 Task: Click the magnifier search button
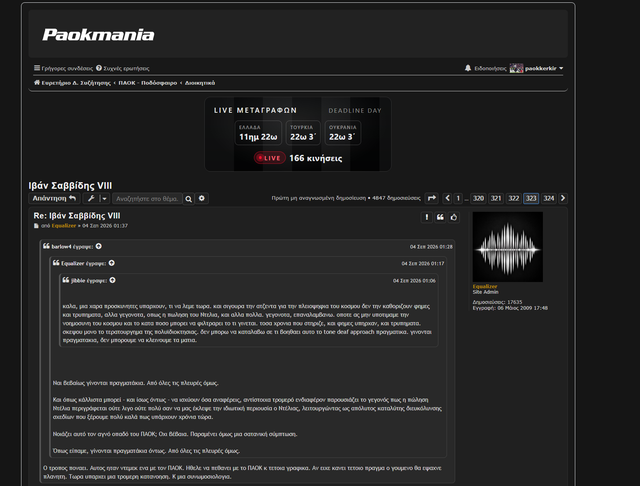188,199
